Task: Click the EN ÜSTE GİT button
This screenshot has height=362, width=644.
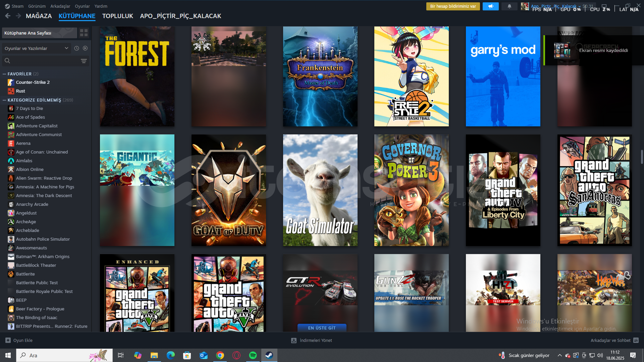Action: [x=322, y=328]
